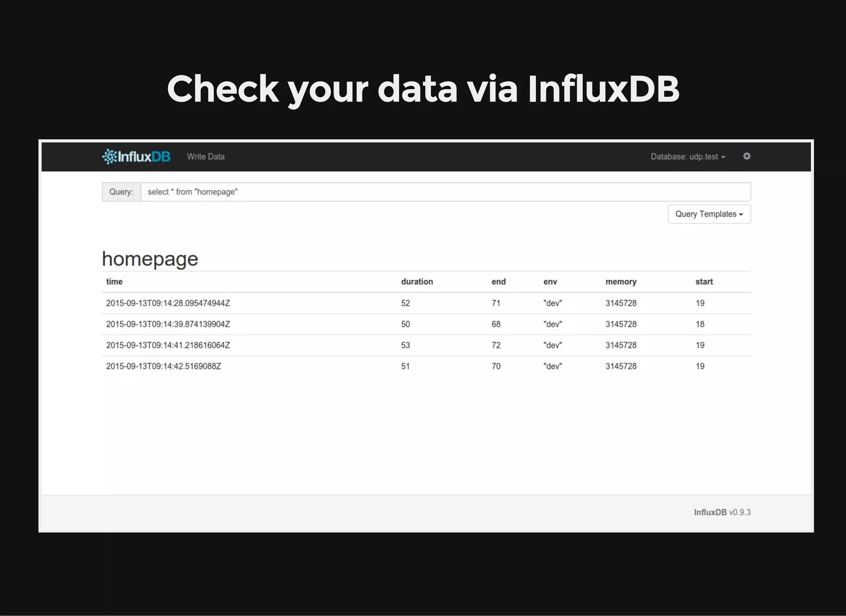
Task: Click the memory column header
Action: (x=621, y=282)
